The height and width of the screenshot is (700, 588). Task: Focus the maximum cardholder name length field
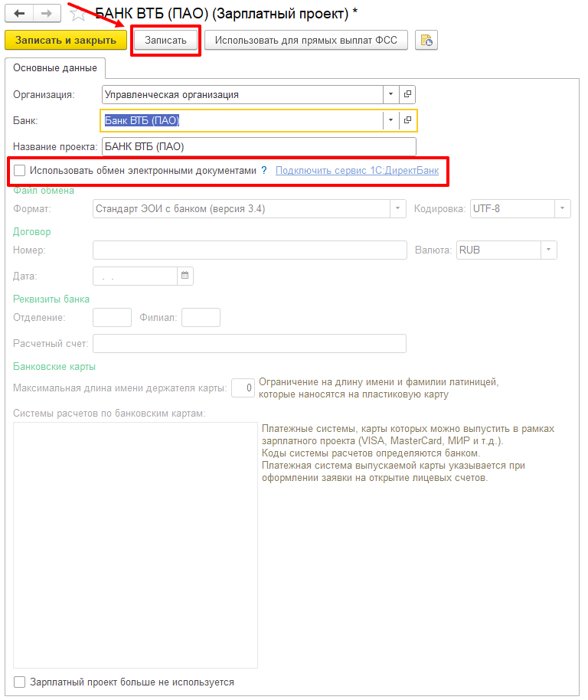pos(243,388)
